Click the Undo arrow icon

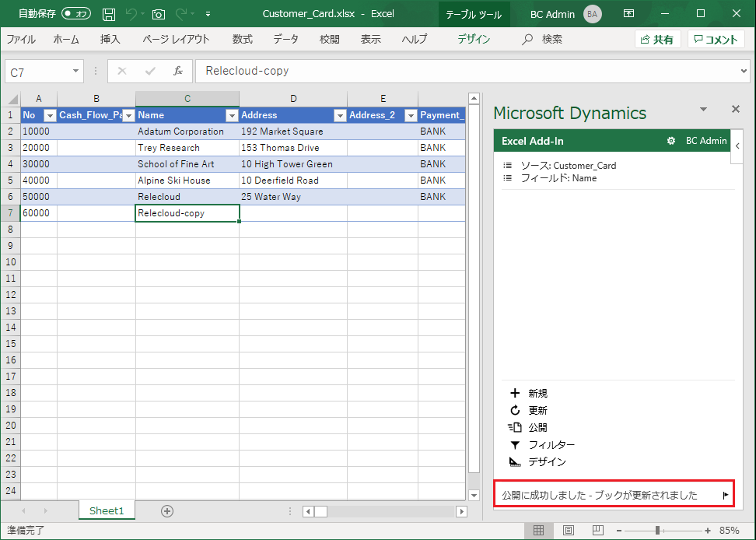[131, 14]
